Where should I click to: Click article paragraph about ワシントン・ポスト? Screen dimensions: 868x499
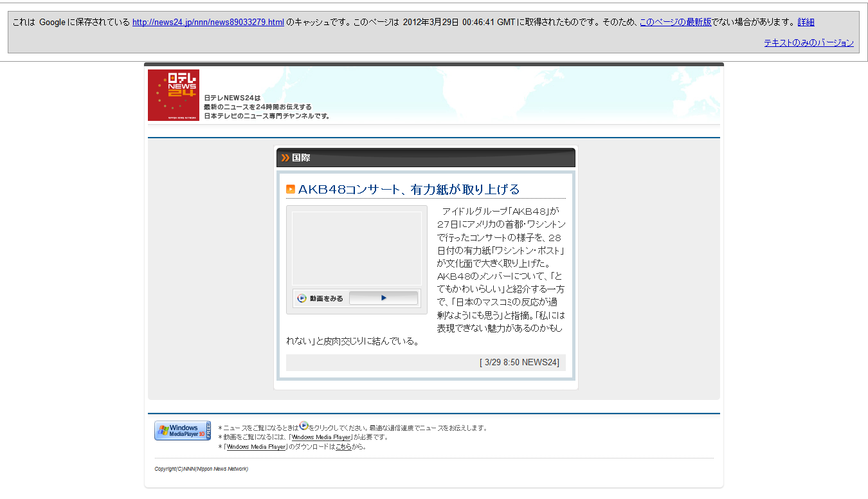click(x=426, y=276)
